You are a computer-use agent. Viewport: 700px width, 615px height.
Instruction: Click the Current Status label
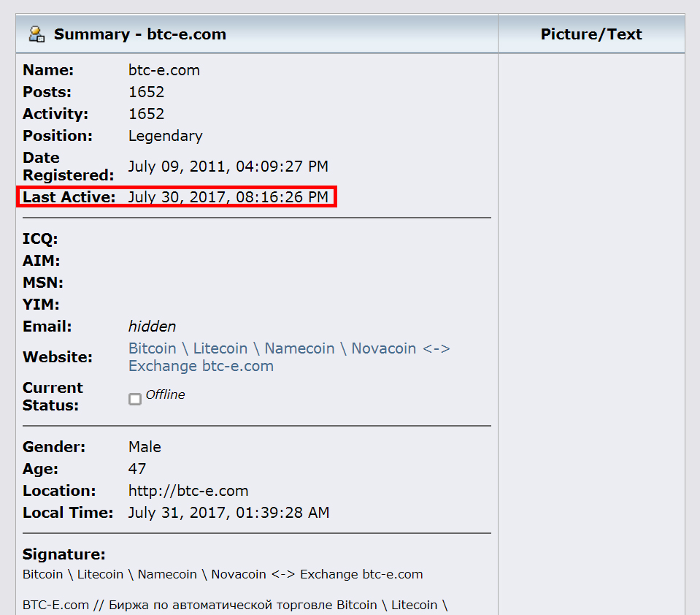(x=53, y=397)
